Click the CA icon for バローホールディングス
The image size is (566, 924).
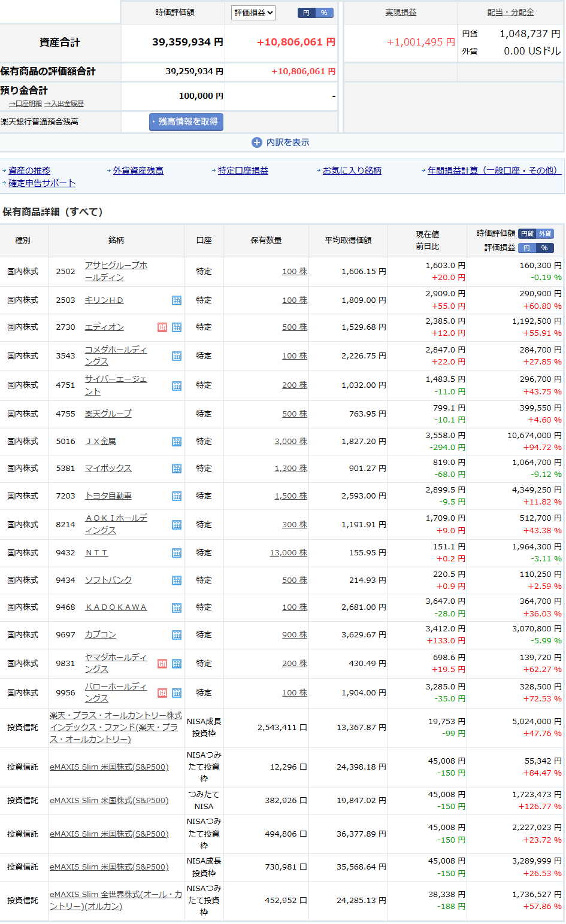tap(162, 693)
